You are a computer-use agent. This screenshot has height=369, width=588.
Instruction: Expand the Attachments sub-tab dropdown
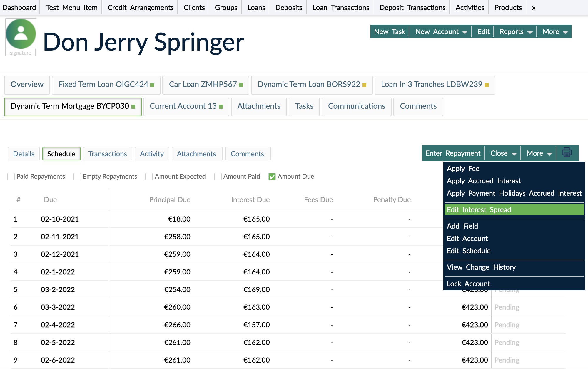pos(197,154)
